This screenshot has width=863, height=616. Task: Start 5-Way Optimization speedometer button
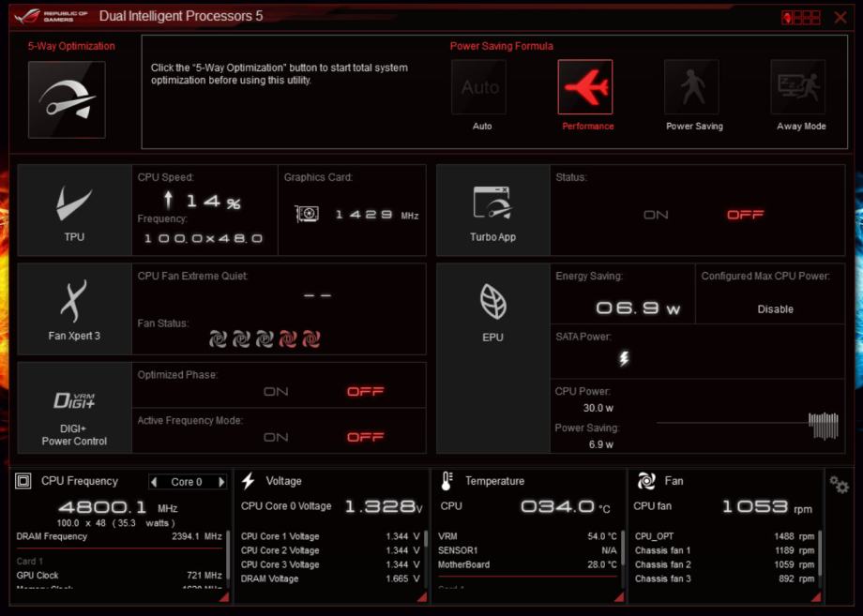(x=67, y=99)
